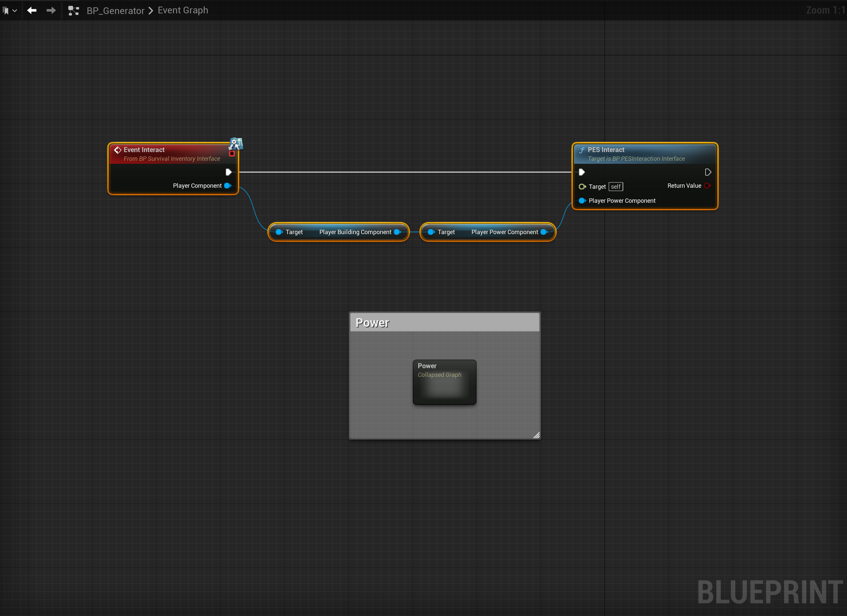This screenshot has height=616, width=847.
Task: Select Event Graph in the breadcrumb
Action: [x=183, y=10]
